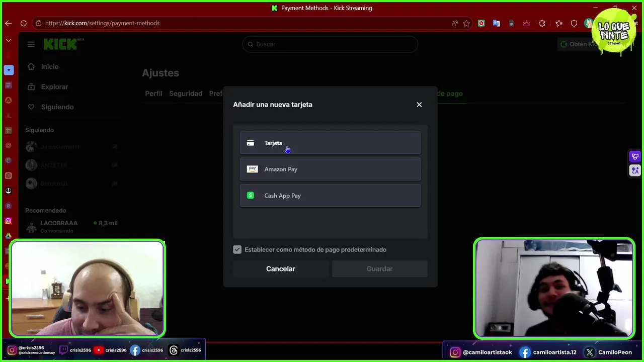
Task: Choose Cash App Pay payment option
Action: tap(330, 196)
